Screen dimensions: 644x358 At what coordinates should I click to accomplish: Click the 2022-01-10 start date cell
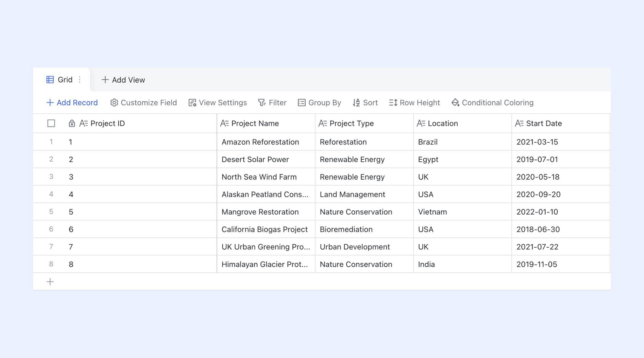coord(561,212)
